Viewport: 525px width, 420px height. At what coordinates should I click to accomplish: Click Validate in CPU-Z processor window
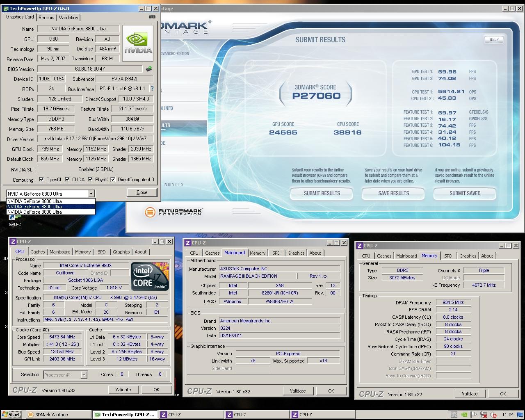coord(123,390)
